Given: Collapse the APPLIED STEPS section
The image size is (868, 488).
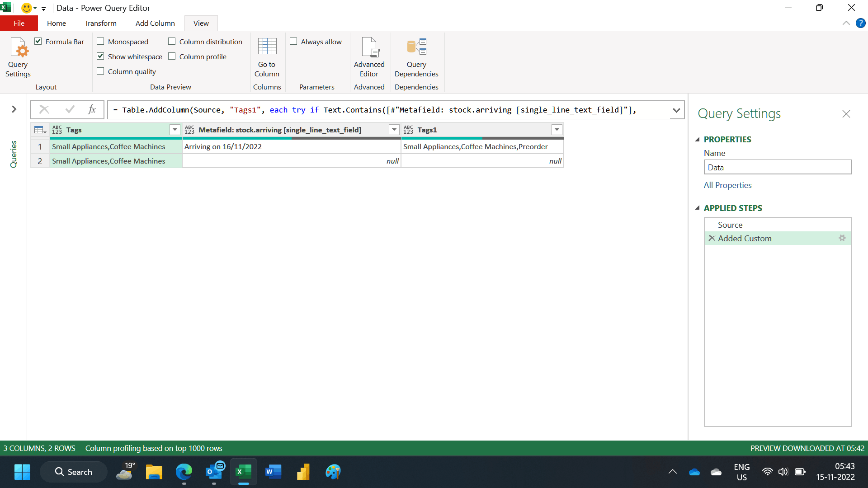Looking at the screenshot, I should point(697,208).
